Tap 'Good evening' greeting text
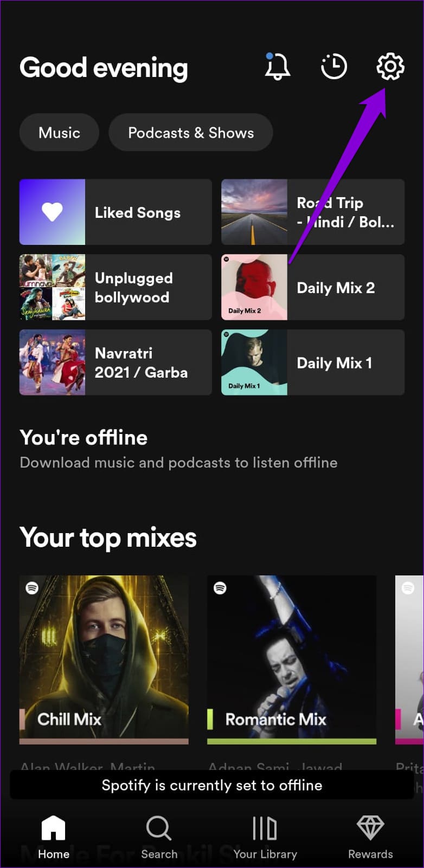The height and width of the screenshot is (868, 424). click(x=104, y=68)
